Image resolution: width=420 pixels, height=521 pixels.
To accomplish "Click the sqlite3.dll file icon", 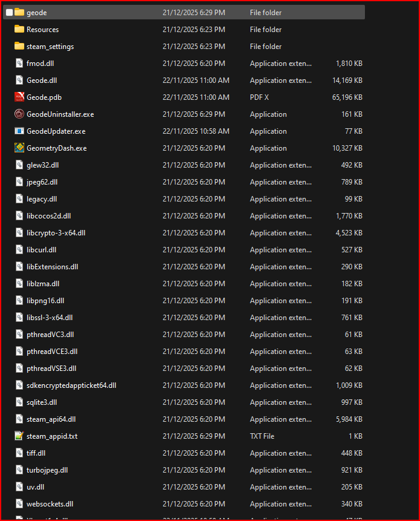I will click(19, 402).
